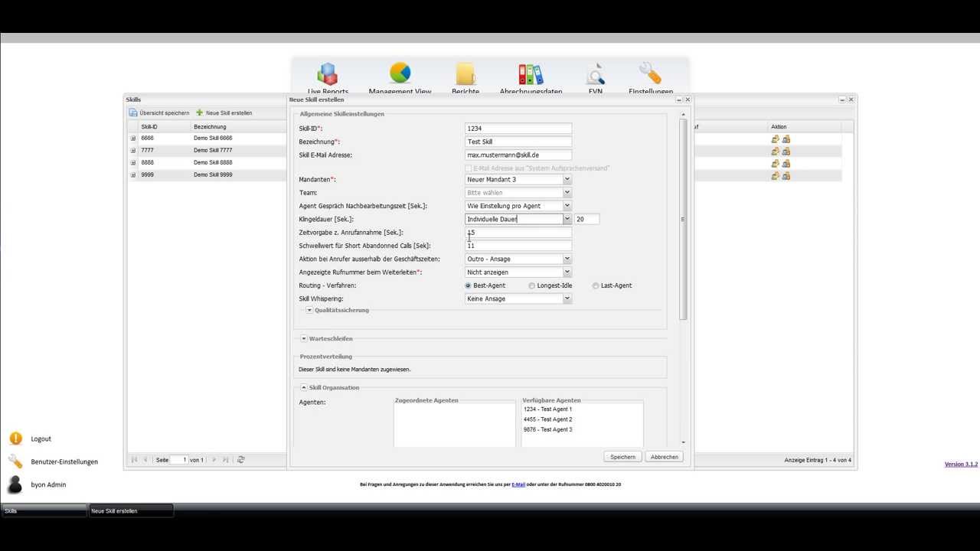980x551 pixels.
Task: Click first action icon in row 6666
Action: point(776,139)
